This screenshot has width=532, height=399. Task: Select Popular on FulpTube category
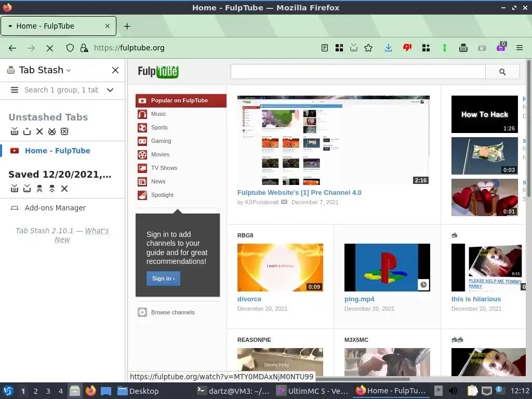pos(181,100)
